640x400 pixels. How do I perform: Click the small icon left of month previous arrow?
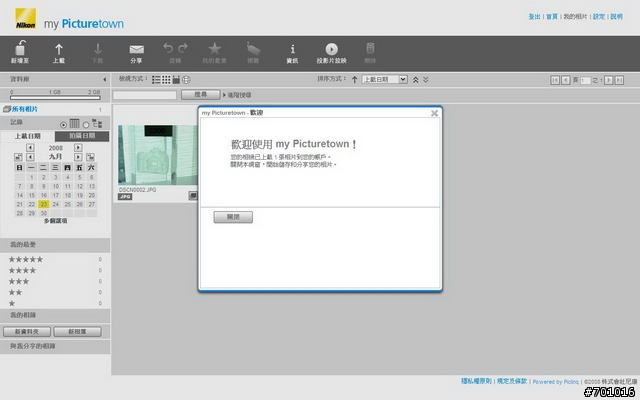(x=18, y=157)
